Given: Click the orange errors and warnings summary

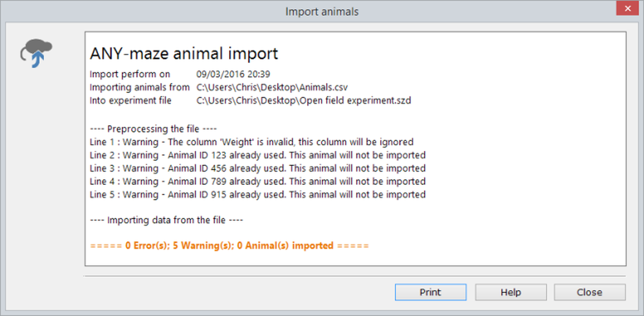Looking at the screenshot, I should pyautogui.click(x=229, y=246).
